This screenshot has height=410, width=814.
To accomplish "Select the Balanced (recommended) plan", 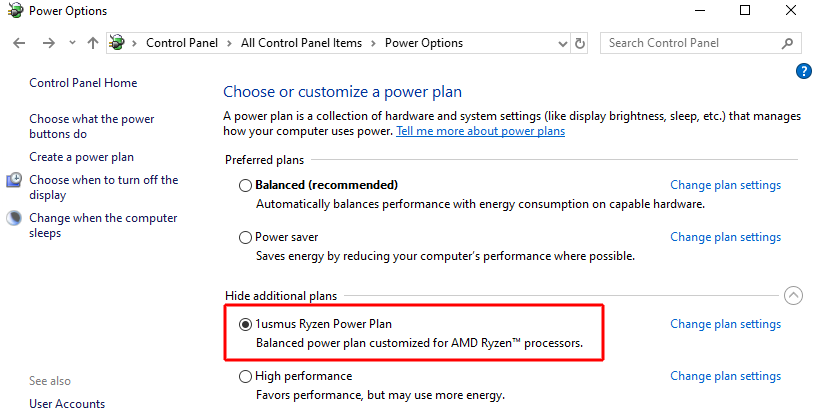I will [245, 185].
